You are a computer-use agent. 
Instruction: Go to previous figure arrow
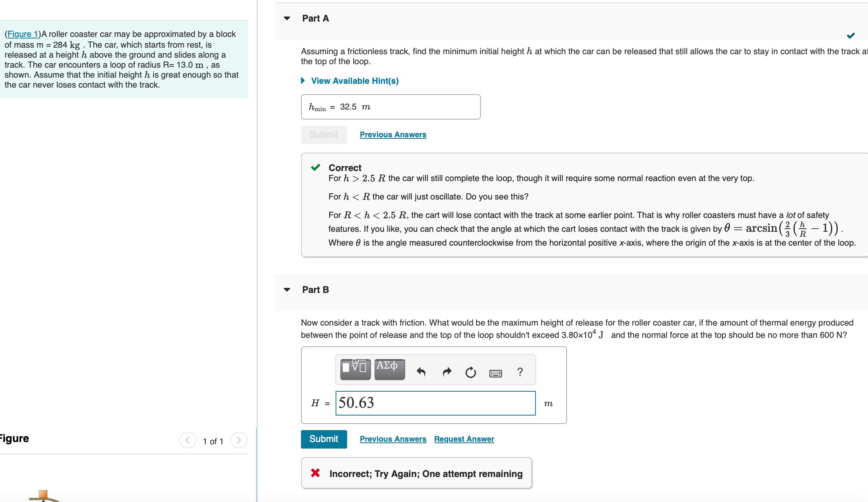coord(188,440)
